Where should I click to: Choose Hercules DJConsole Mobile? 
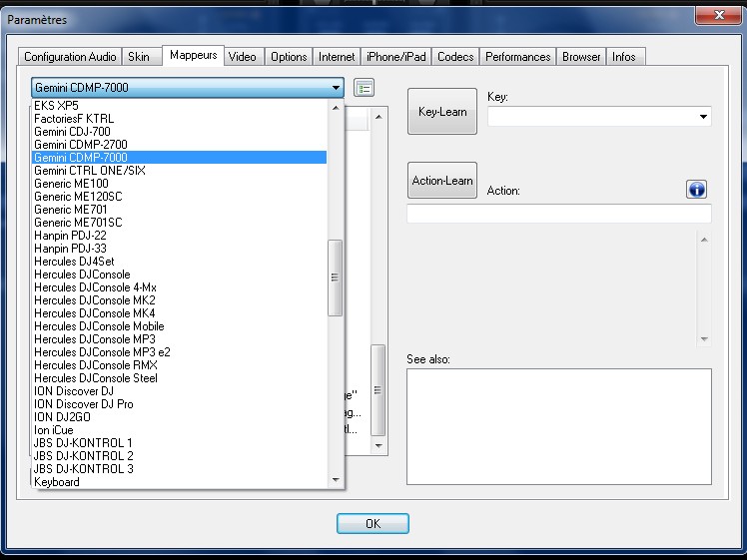click(179, 326)
